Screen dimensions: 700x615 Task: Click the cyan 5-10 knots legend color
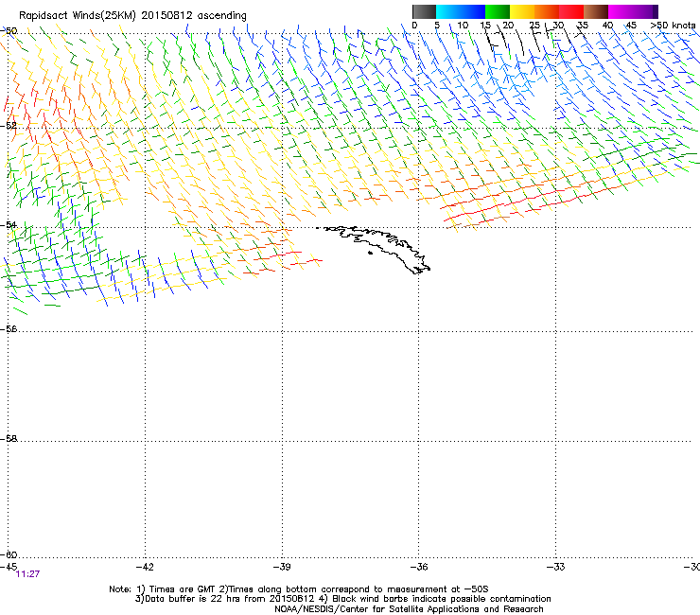pos(448,11)
